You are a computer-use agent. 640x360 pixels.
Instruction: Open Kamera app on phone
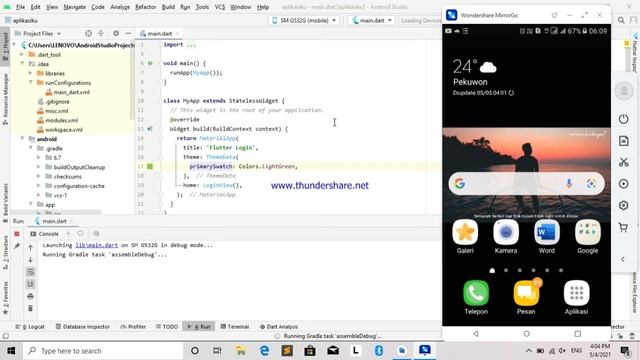coord(506,237)
